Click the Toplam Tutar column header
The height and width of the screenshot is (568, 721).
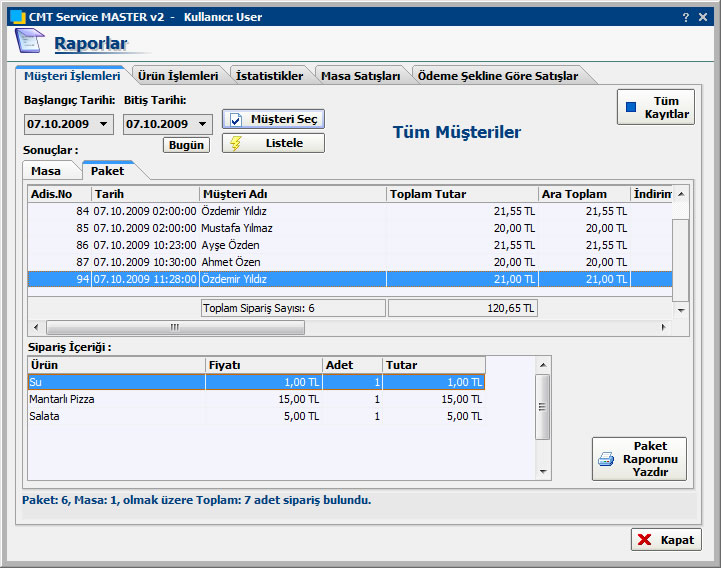461,194
